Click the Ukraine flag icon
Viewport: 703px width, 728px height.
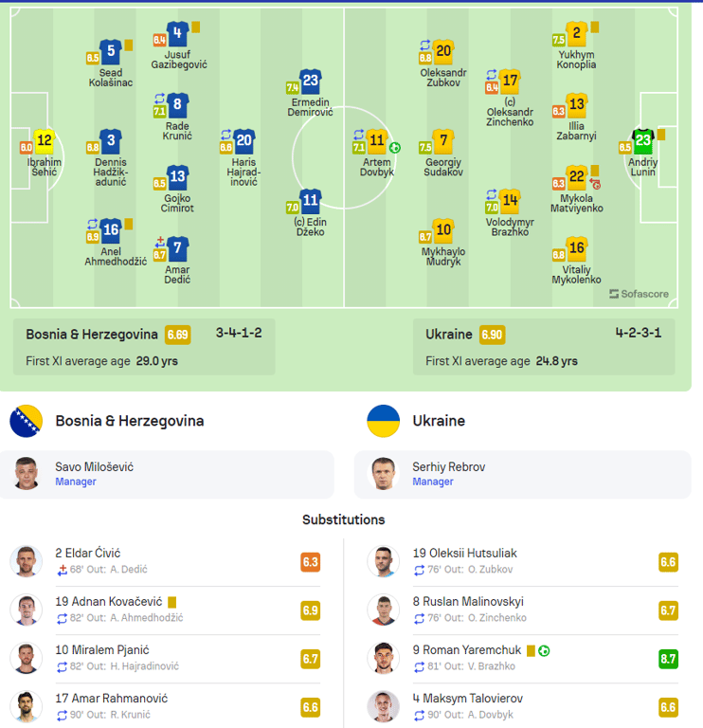click(383, 421)
